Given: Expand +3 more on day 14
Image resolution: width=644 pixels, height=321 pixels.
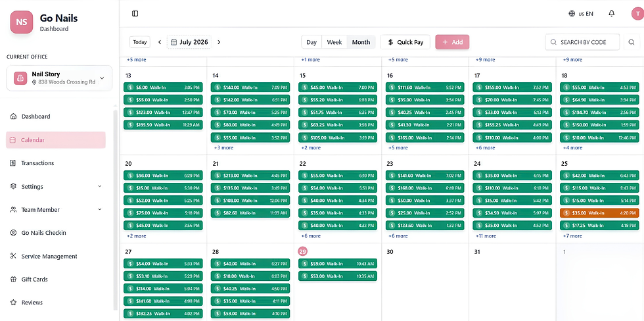Looking at the screenshot, I should click(223, 148).
